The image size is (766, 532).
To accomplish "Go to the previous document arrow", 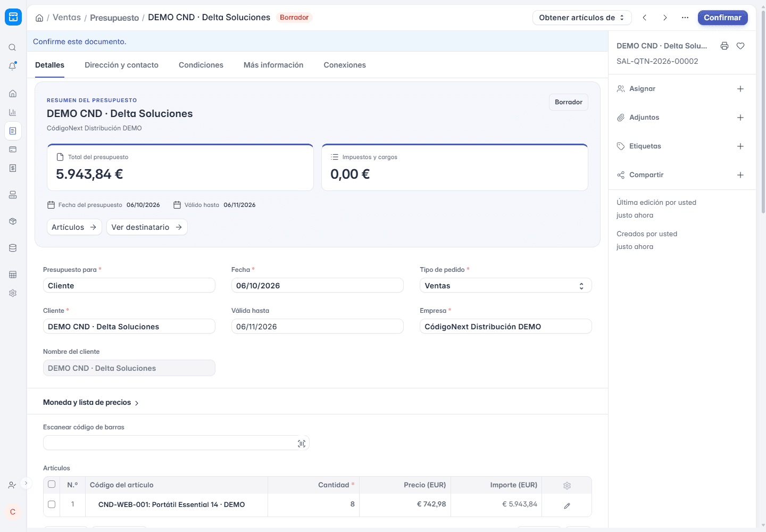I will coord(645,18).
